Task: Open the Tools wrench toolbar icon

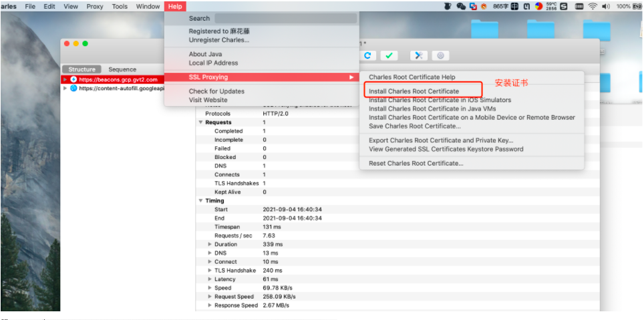Action: coord(419,55)
